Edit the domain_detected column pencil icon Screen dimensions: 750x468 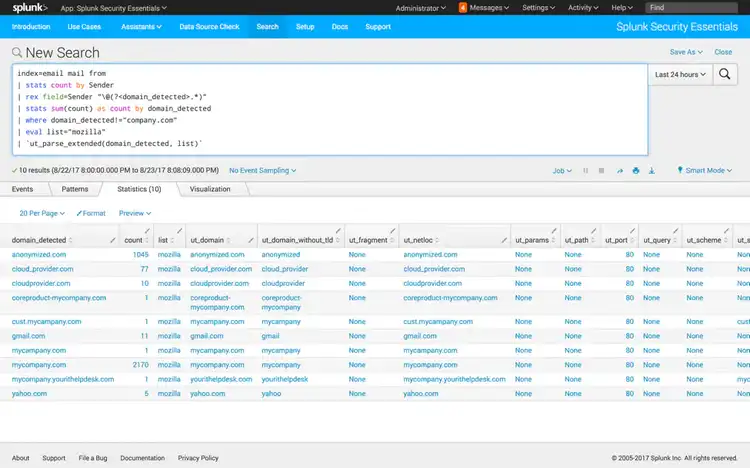pyautogui.click(x=111, y=240)
